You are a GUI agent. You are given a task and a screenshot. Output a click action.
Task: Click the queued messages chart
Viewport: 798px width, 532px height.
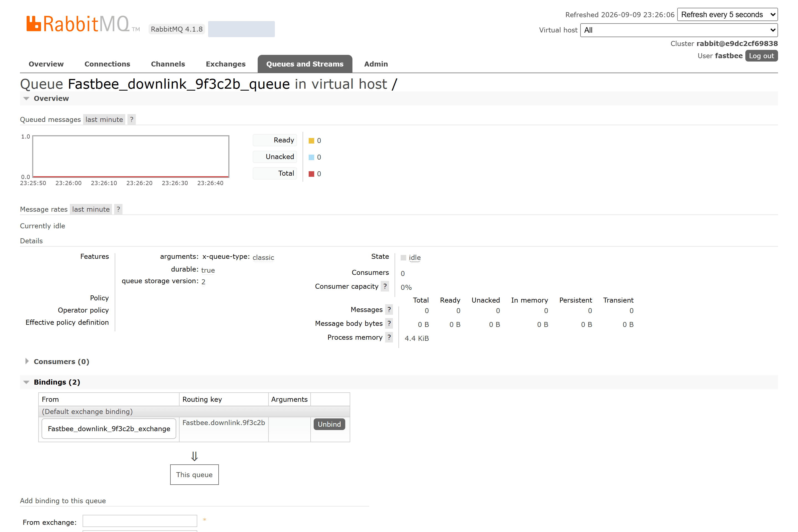click(x=131, y=156)
